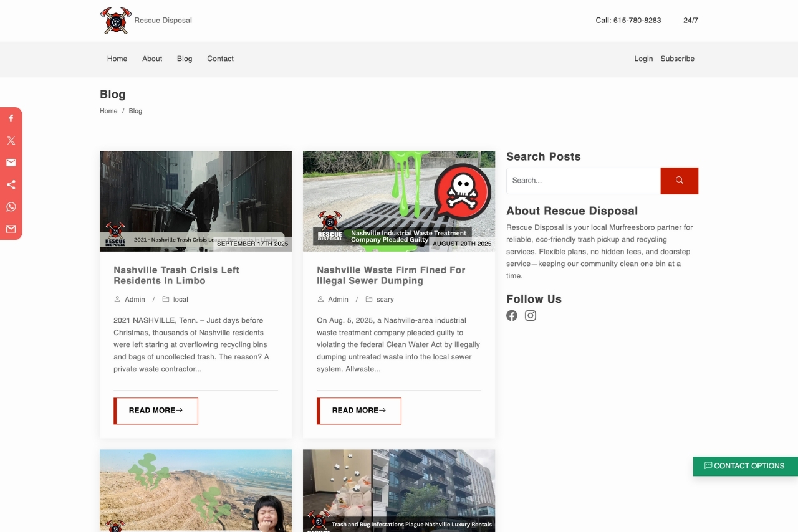798x532 pixels.
Task: Click the generic share icon in sidebar
Action: 11,185
